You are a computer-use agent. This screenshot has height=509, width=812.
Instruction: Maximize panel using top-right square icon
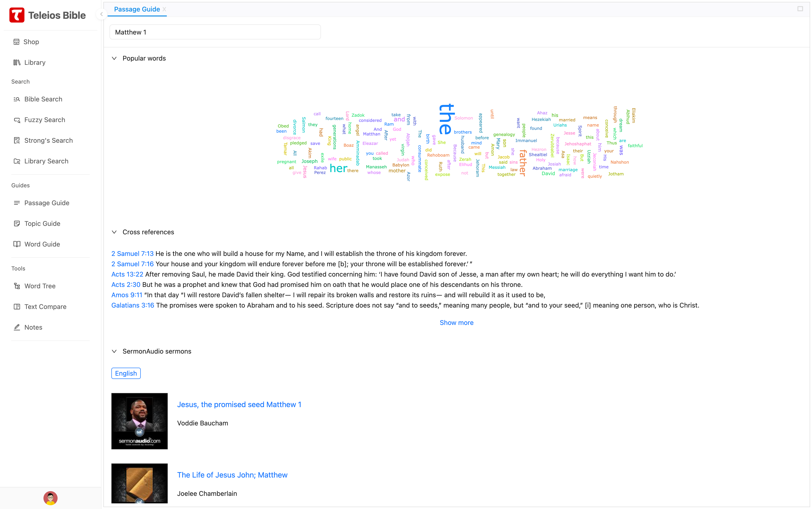point(800,9)
